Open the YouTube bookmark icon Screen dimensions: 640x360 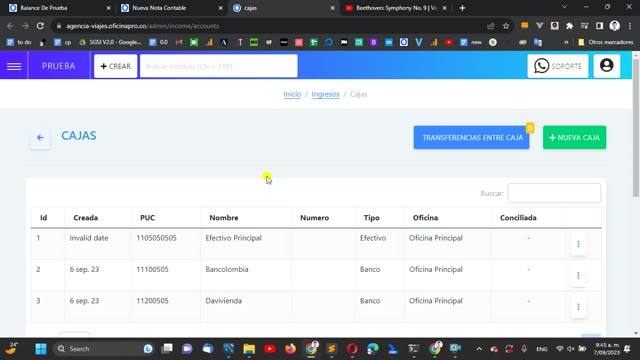pos(449,42)
